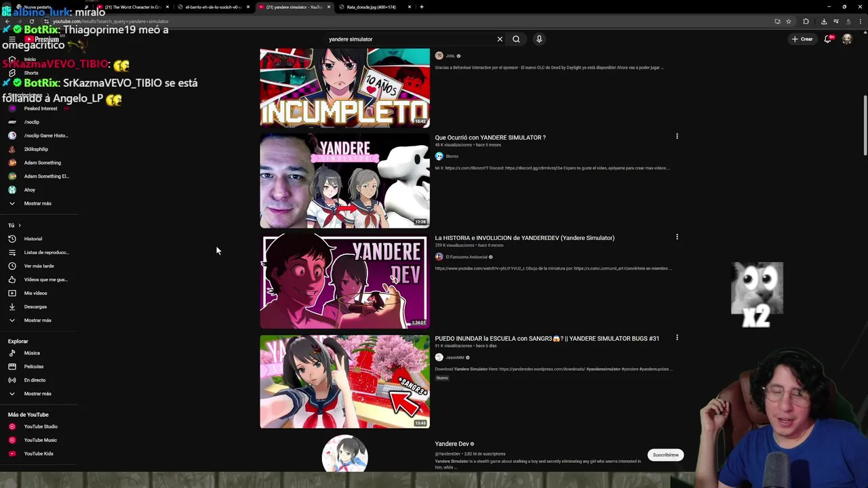Open options menu for PUEDO INUNDAR video

coord(677,337)
